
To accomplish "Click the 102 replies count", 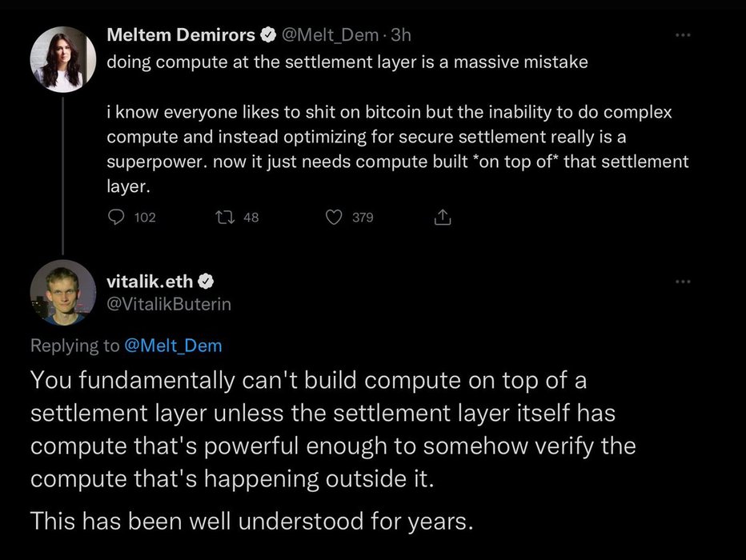I will tap(146, 217).
